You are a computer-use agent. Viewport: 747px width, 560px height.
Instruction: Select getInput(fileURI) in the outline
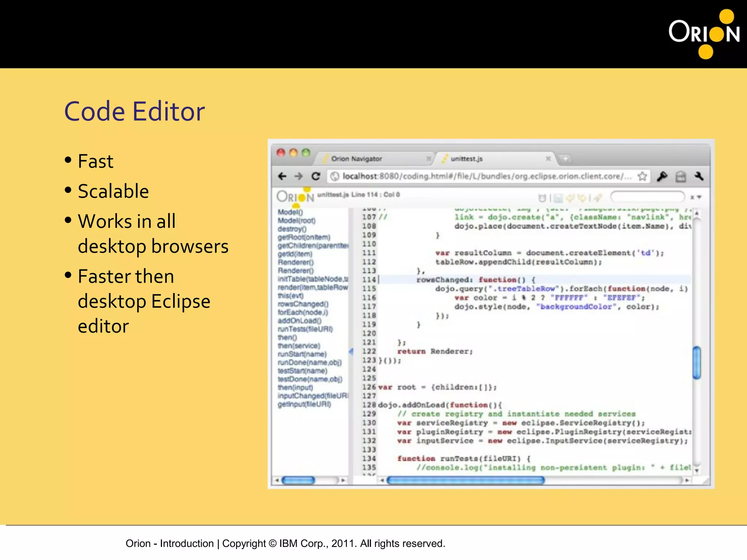(x=304, y=404)
